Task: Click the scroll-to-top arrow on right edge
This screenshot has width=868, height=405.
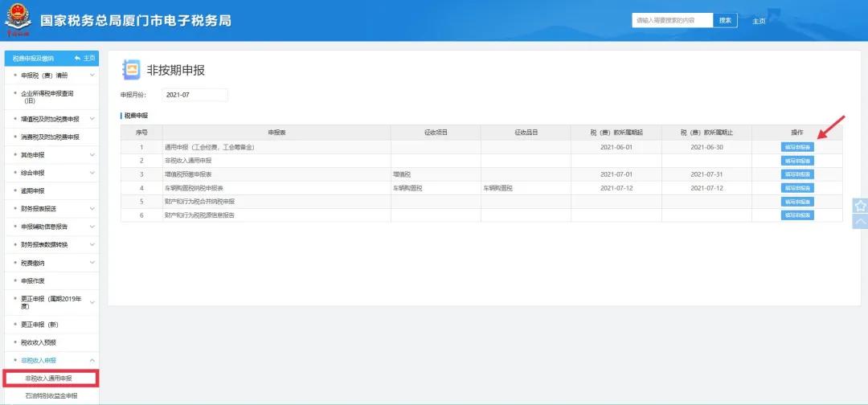Action: pyautogui.click(x=859, y=222)
